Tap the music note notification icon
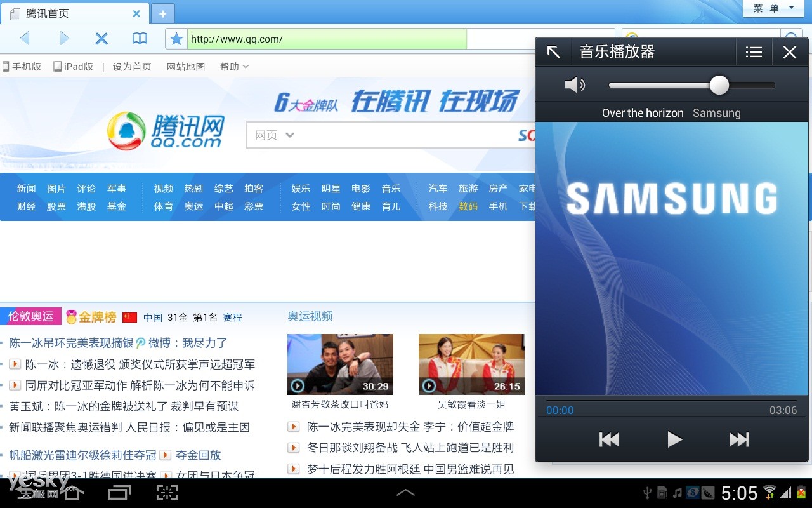This screenshot has height=508, width=812. pos(678,493)
